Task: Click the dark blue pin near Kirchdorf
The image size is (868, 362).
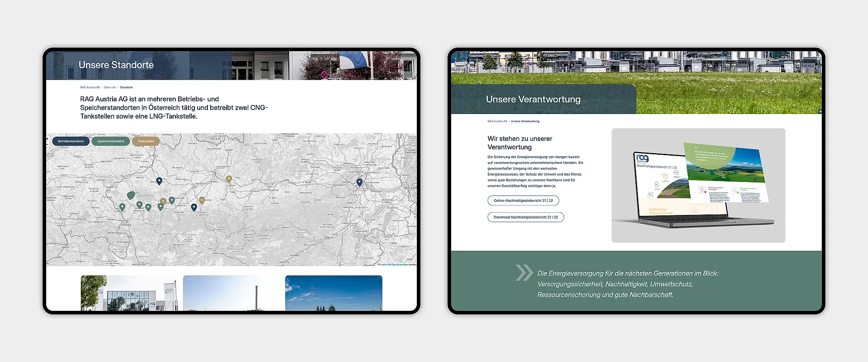Action: 194,207
